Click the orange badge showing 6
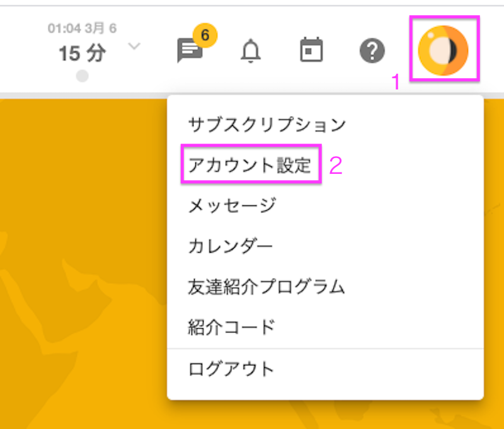The height and width of the screenshot is (429, 504). pos(205,35)
